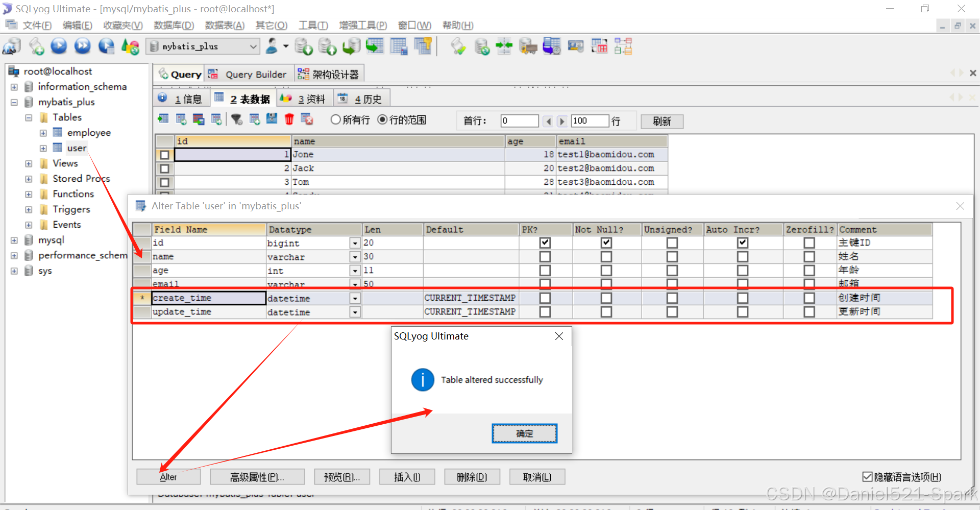This screenshot has width=980, height=510.
Task: Select the user table in object tree
Action: pos(77,148)
